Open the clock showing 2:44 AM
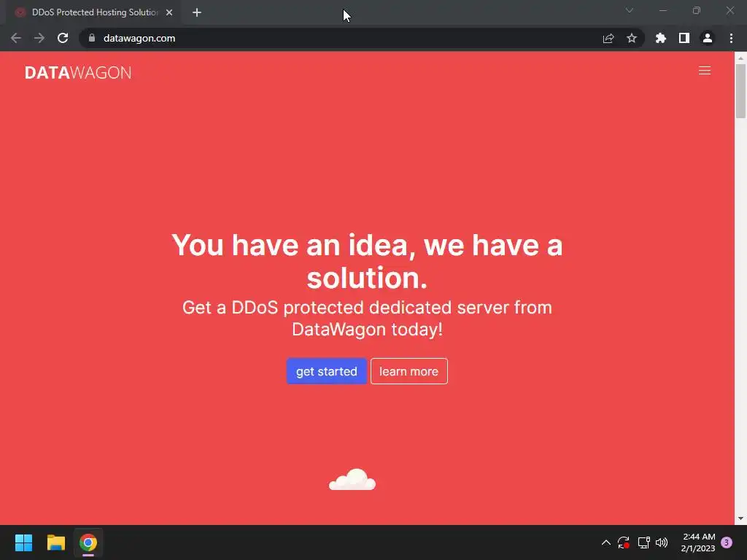Viewport: 747px width, 560px height. point(698,542)
